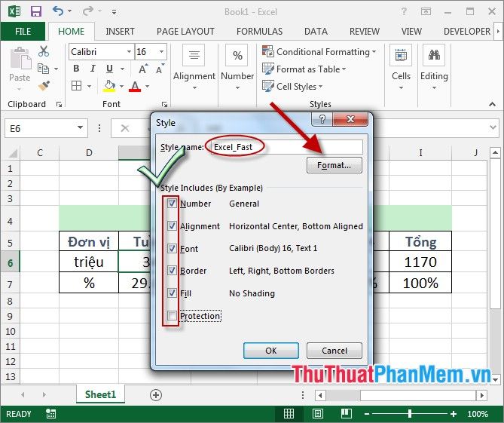Image resolution: width=504 pixels, height=423 pixels.
Task: Expand the formula bar chevron
Action: [493, 127]
